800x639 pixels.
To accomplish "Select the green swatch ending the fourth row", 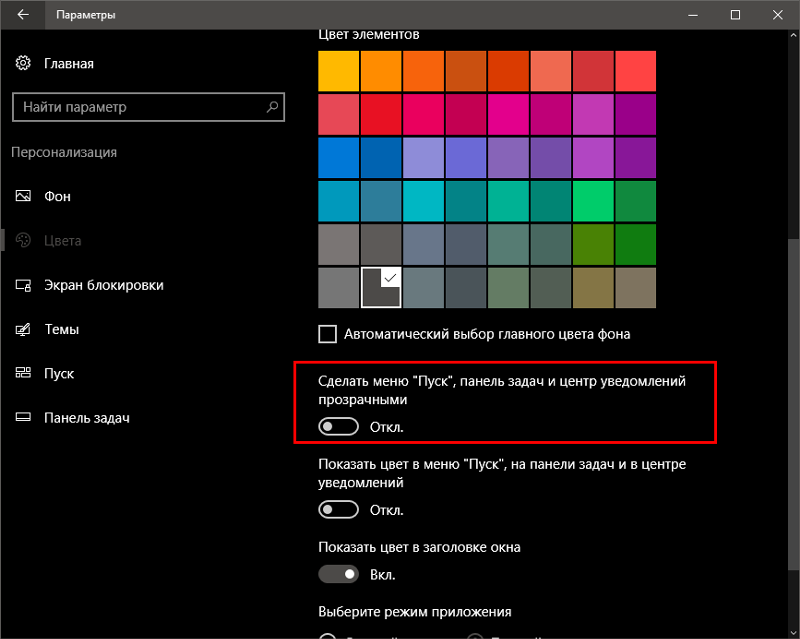I will (635, 201).
